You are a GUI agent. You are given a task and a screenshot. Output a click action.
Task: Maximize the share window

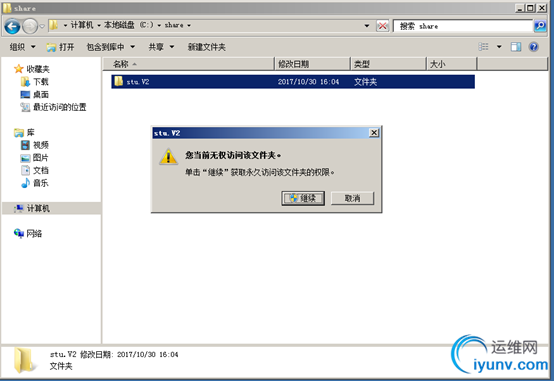(530, 8)
